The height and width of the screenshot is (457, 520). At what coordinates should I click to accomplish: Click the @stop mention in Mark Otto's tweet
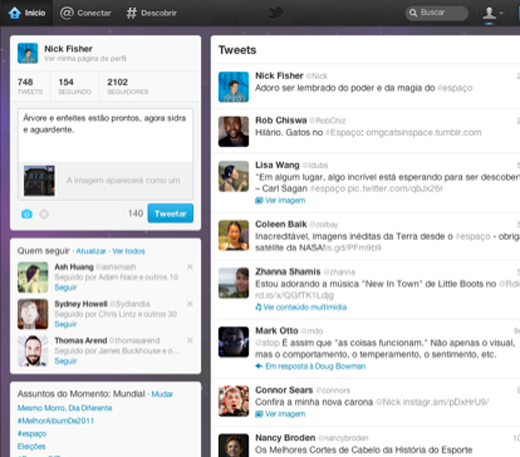267,343
